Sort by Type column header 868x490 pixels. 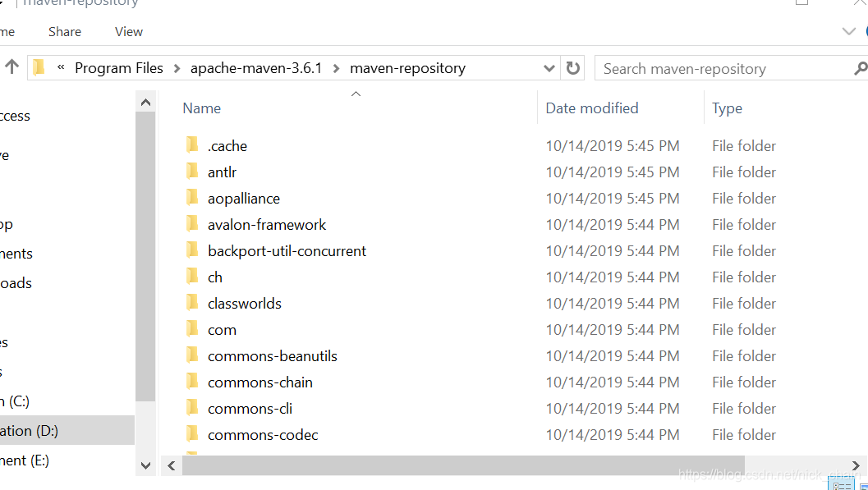click(727, 108)
